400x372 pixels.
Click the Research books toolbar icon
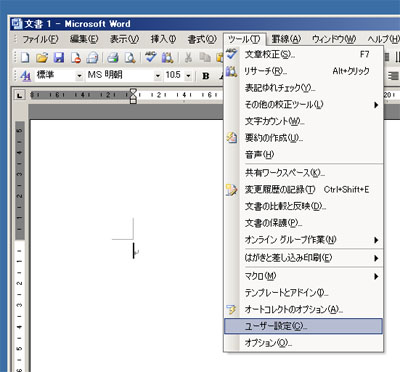[x=167, y=58]
